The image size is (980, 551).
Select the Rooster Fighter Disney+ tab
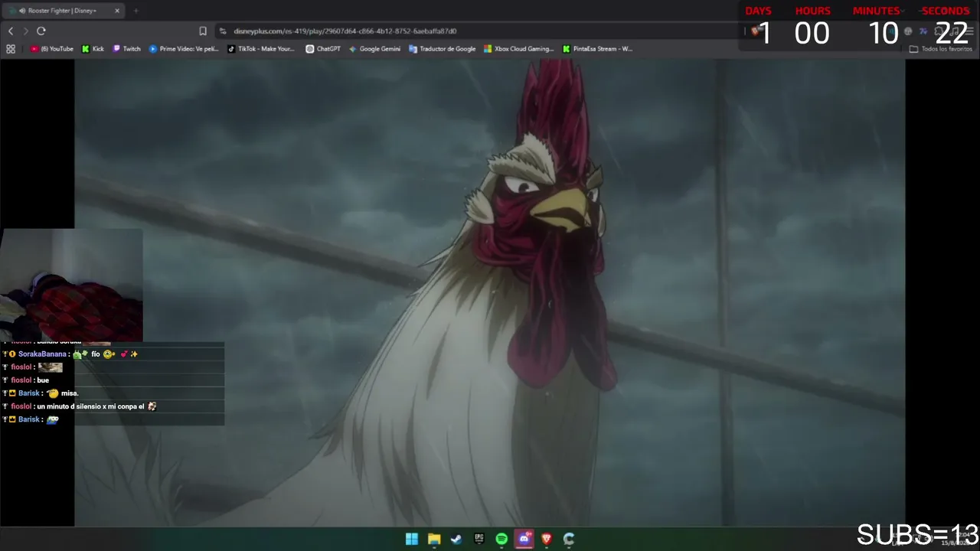coord(63,11)
